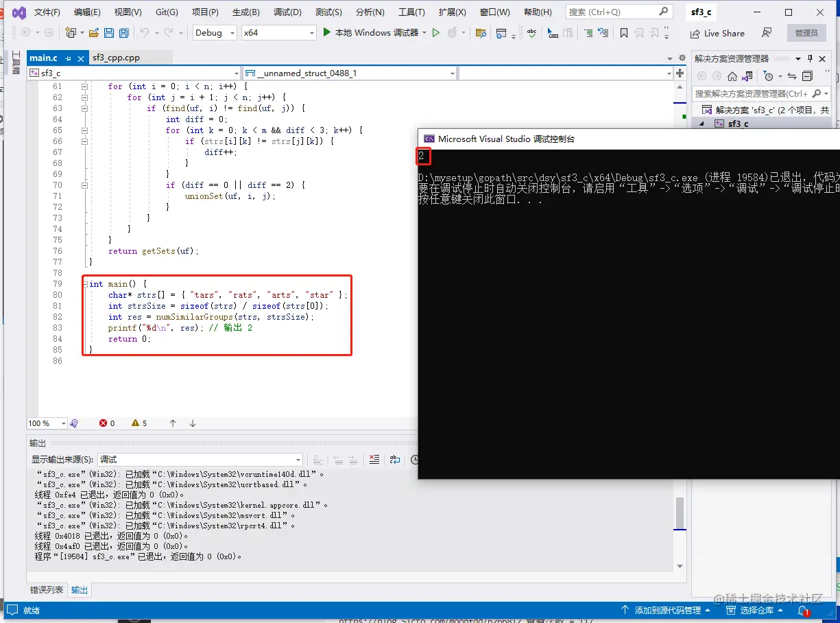The width and height of the screenshot is (840, 623).
Task: Click the 搜索 (Ctrl+Q) search box
Action: (x=619, y=12)
